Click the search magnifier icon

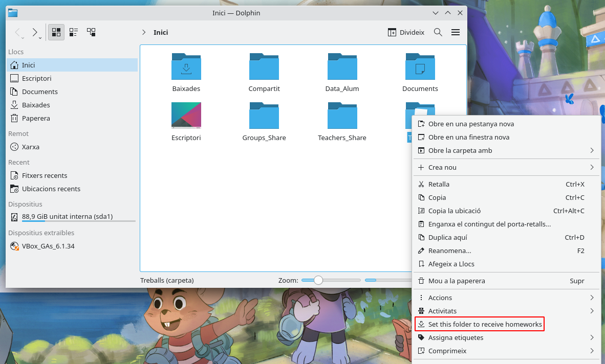tap(438, 32)
